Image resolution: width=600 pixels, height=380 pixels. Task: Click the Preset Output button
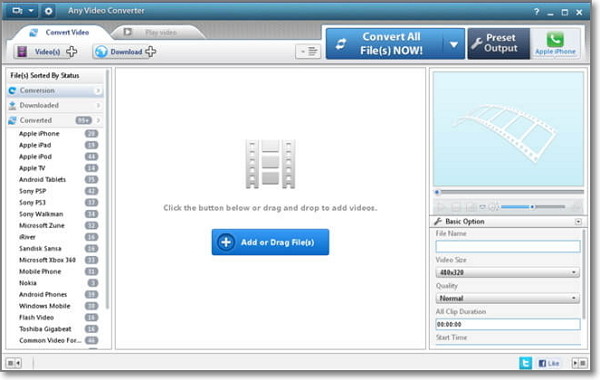pos(498,43)
